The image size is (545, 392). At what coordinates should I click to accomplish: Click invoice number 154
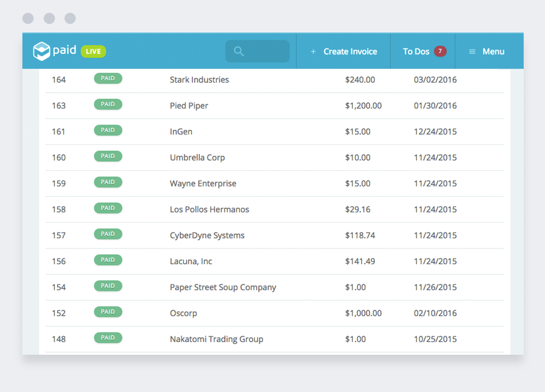point(59,287)
